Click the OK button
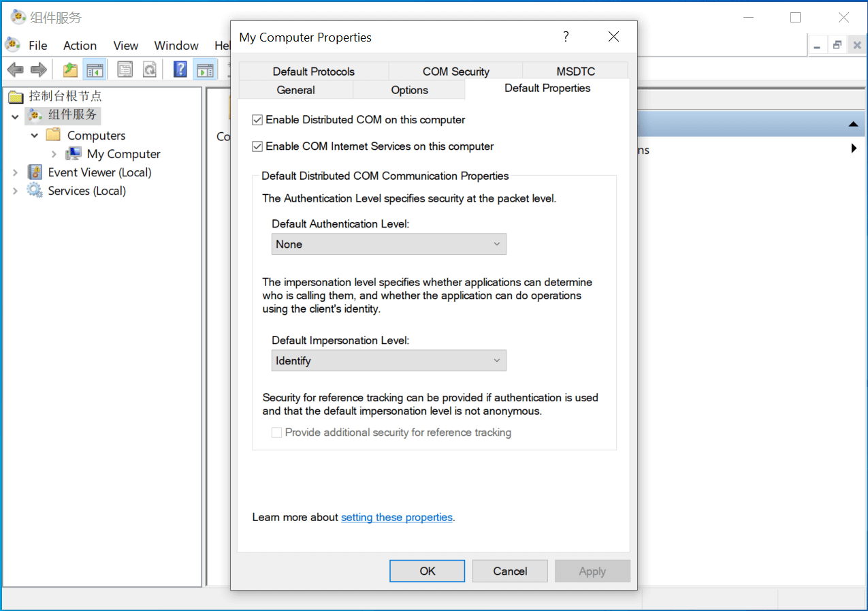Viewport: 868px width, 611px height. click(x=427, y=571)
